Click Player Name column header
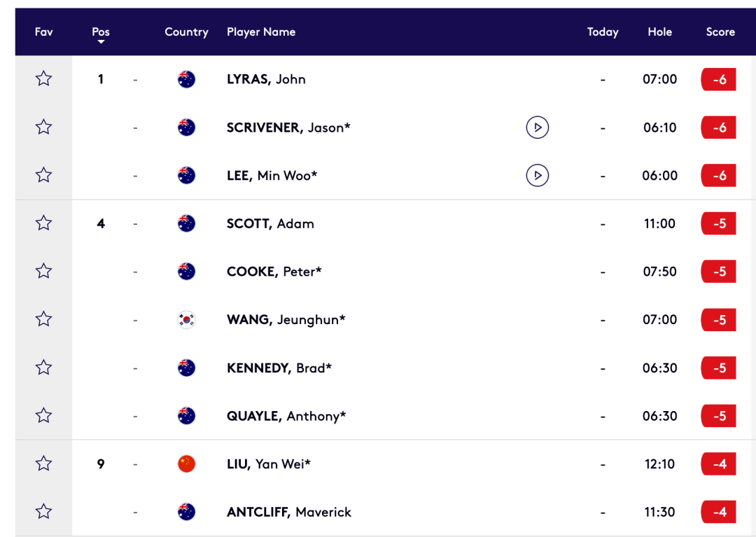This screenshot has height=537, width=756. 261,32
